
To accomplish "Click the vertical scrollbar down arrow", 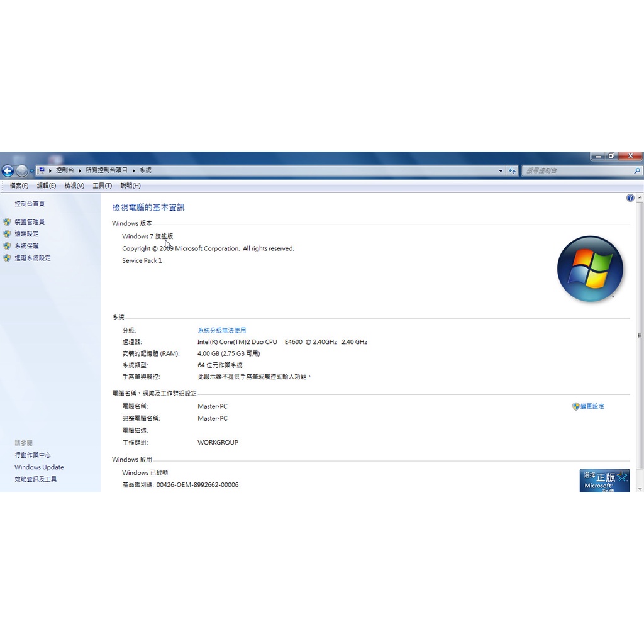I will (x=640, y=488).
